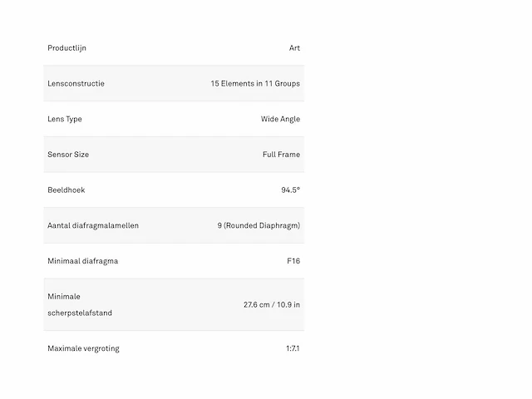Click the 27.6 cm / 10.9 in value
This screenshot has height=399, width=532.
pos(272,305)
